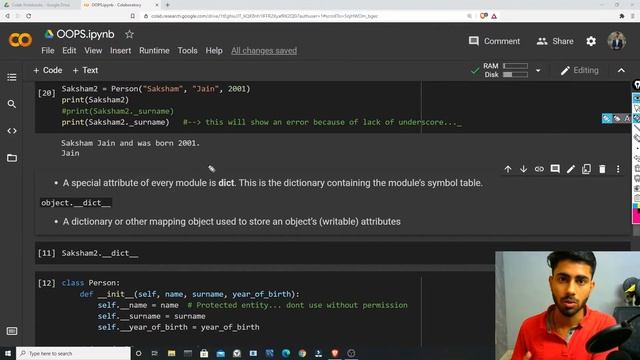The width and height of the screenshot is (640, 360).
Task: Move cell down with the down arrow
Action: [523, 169]
